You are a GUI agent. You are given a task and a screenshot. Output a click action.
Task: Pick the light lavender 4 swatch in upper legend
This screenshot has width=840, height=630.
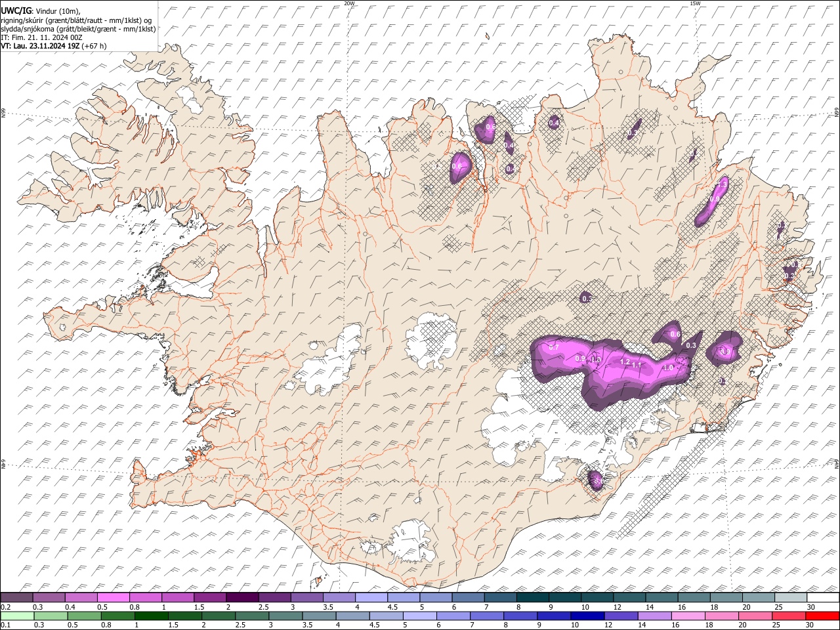tap(371, 598)
